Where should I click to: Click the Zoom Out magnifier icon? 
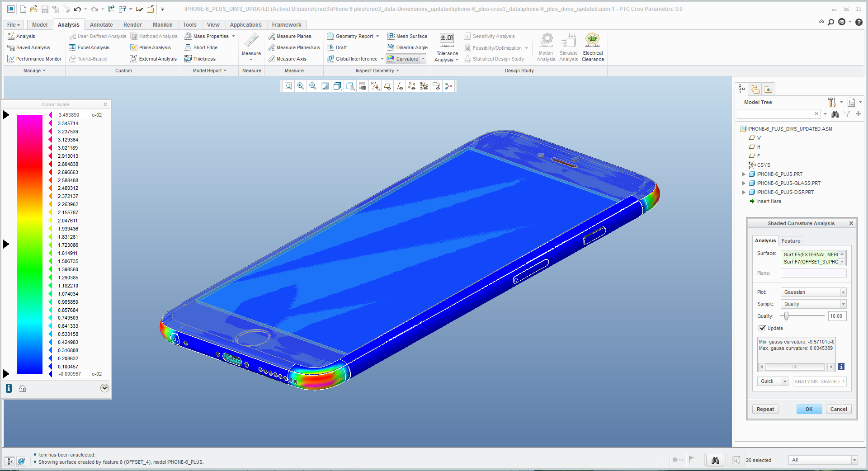313,86
